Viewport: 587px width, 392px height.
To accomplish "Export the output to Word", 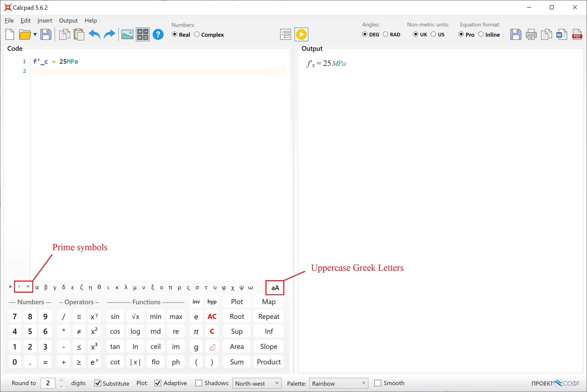I will coord(561,34).
